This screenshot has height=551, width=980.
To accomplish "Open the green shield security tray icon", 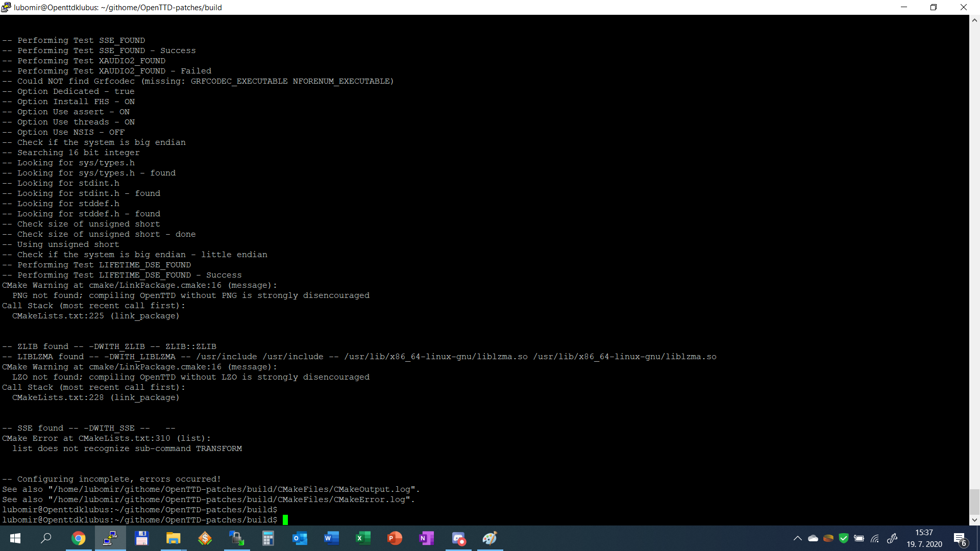I will click(x=844, y=538).
